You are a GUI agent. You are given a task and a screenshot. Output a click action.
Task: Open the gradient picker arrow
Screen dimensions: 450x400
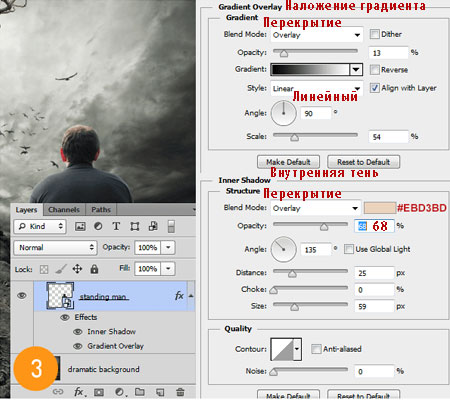point(356,69)
